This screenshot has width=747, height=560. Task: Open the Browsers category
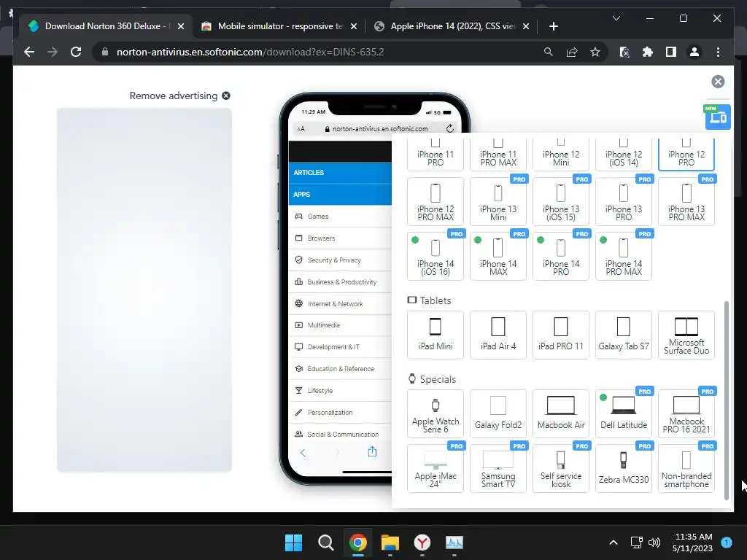click(x=340, y=238)
